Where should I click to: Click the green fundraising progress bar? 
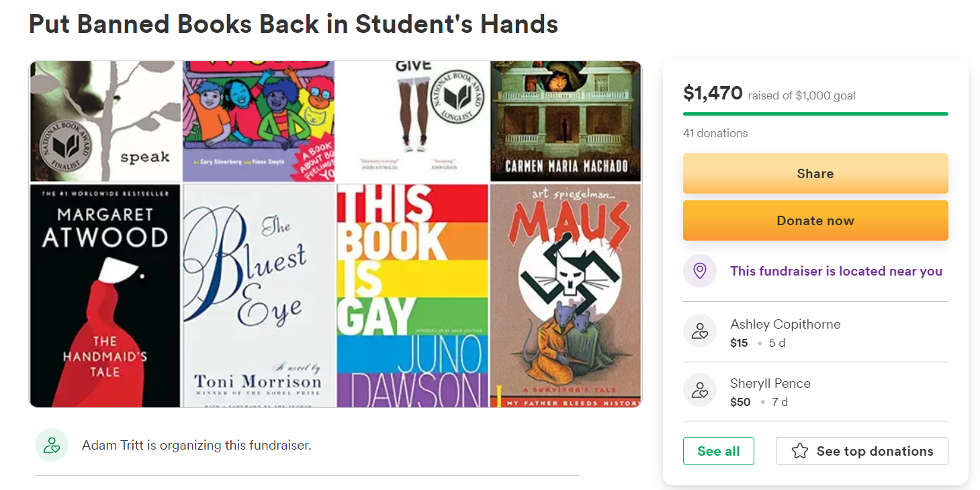pos(815,114)
